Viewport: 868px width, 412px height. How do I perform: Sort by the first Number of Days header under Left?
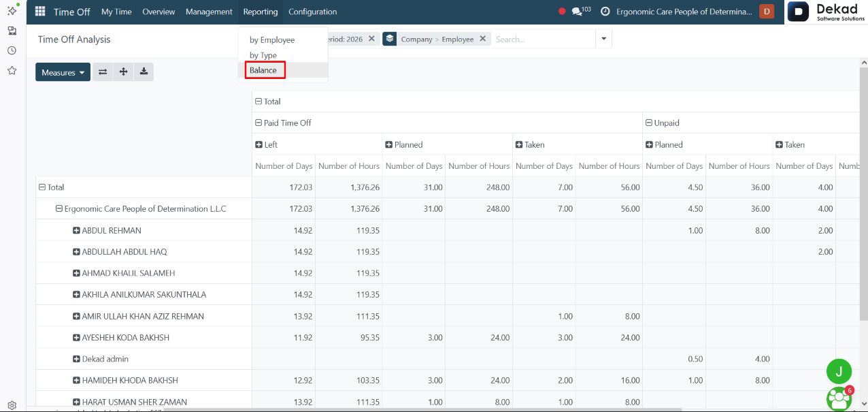tap(284, 166)
